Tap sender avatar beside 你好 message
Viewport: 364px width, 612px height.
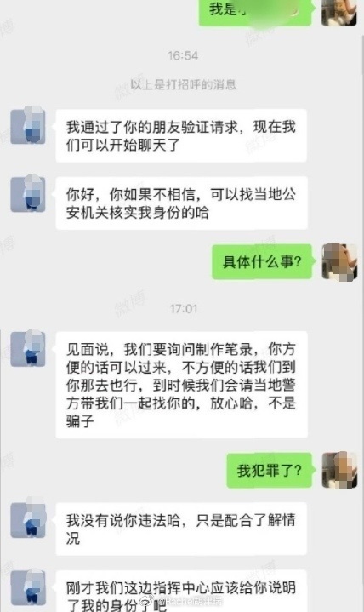coord(28,194)
